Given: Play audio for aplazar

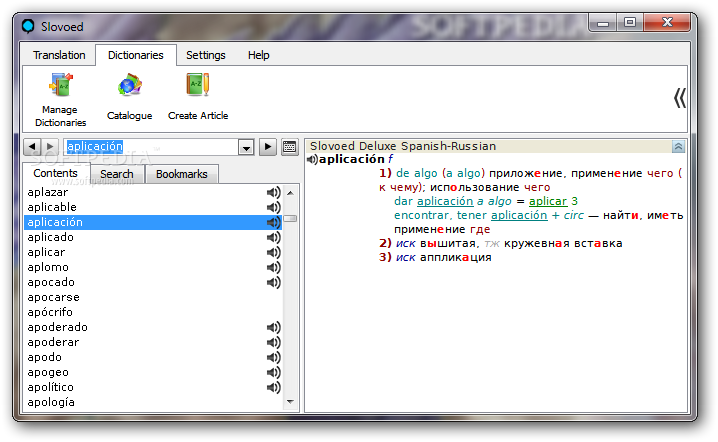Looking at the screenshot, I should coord(273,192).
